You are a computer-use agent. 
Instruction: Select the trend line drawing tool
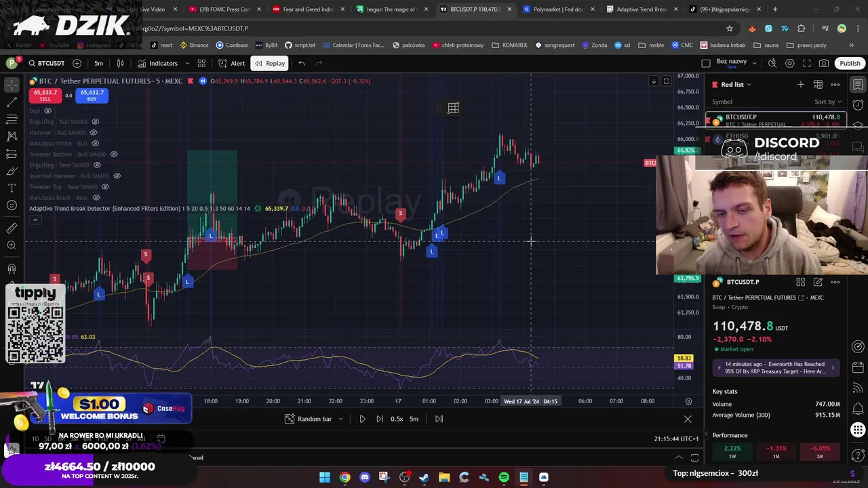tap(12, 102)
